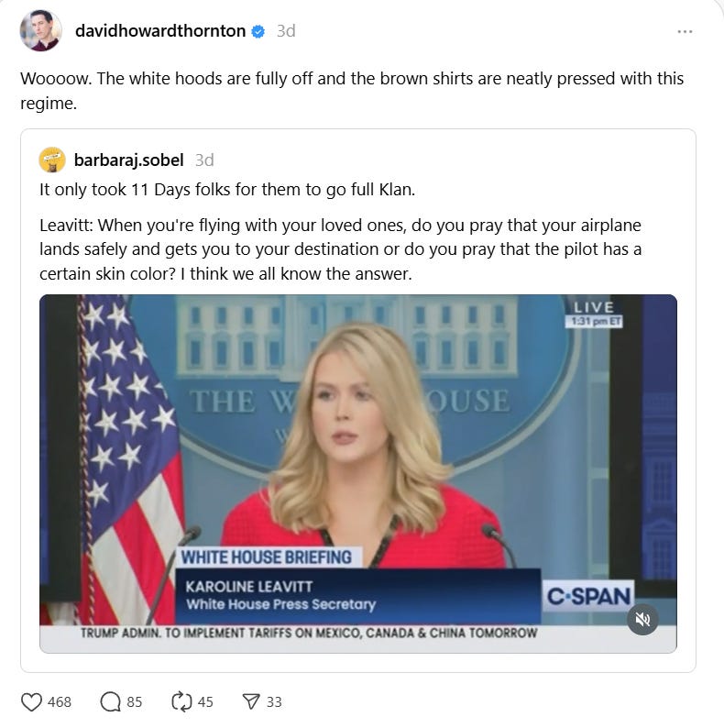Open the three-dot more options menu
724x728 pixels.
tap(685, 31)
